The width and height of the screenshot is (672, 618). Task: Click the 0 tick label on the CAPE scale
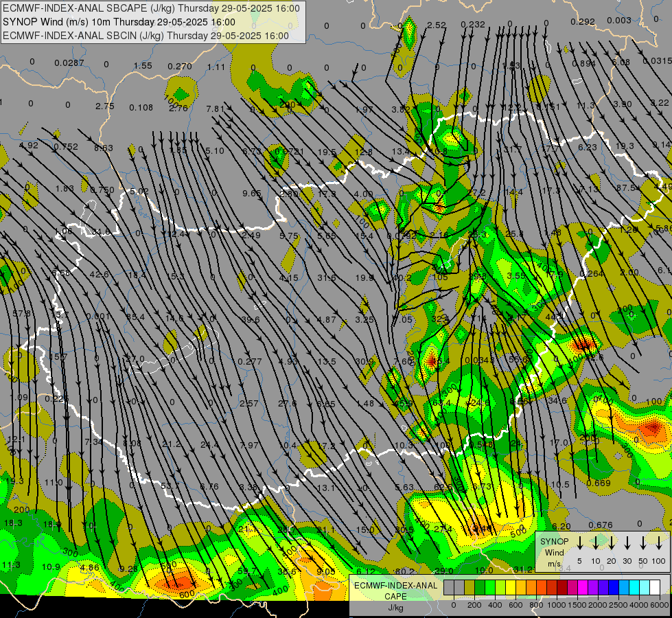(454, 605)
